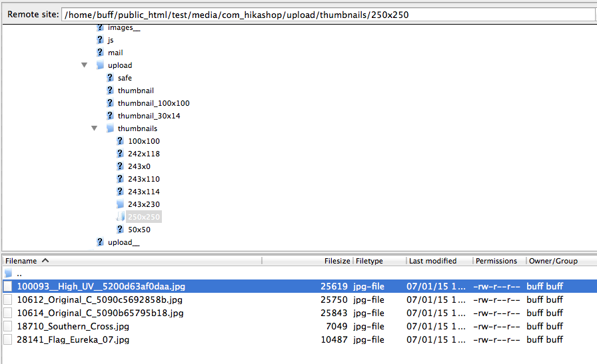Sort by the Filetype column header
597x364 pixels.
coord(380,261)
